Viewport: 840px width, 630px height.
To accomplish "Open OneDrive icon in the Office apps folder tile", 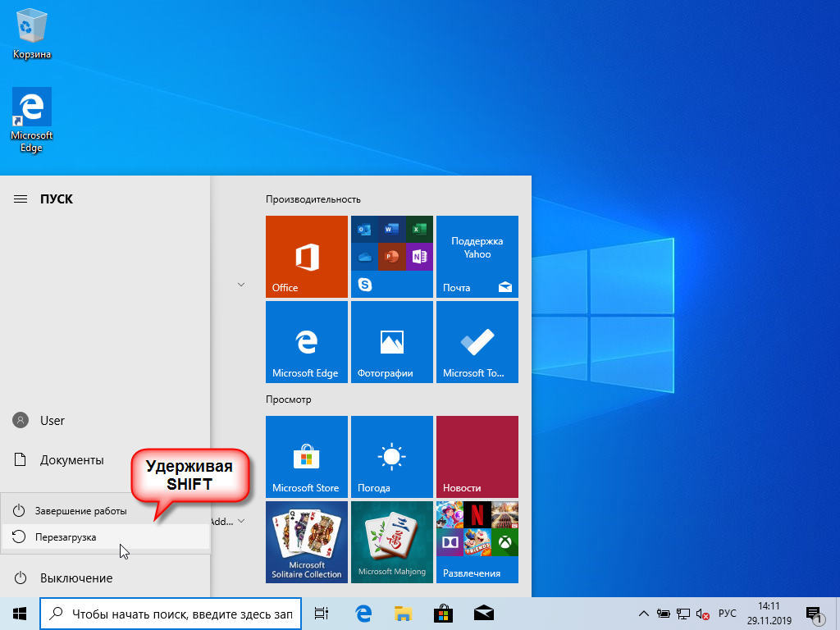I will click(365, 257).
